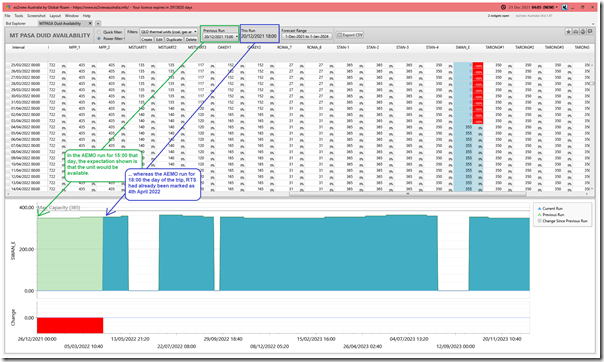The image size is (604, 362).
Task: Click the MSTUART2 column header
Action: (x=167, y=47)
